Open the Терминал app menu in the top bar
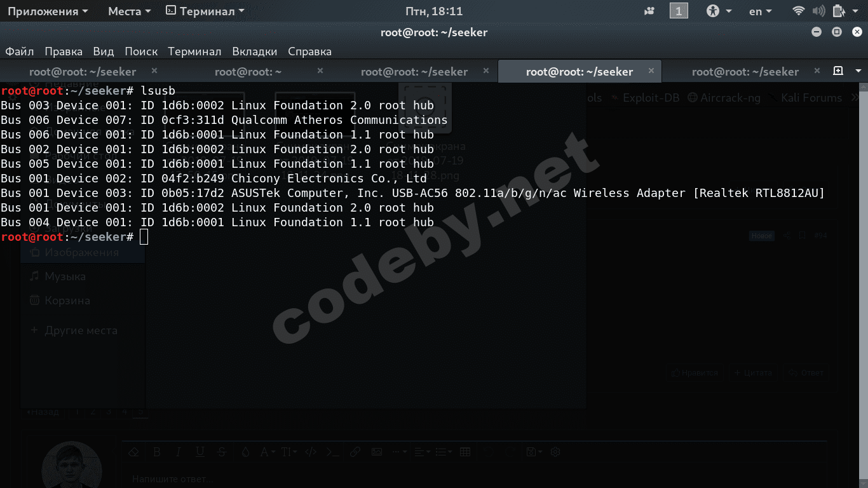This screenshot has height=488, width=868. (206, 11)
